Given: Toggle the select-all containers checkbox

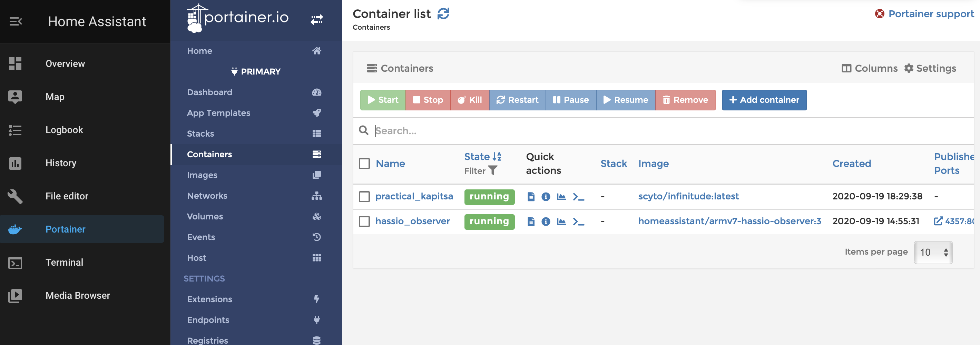Looking at the screenshot, I should (364, 164).
